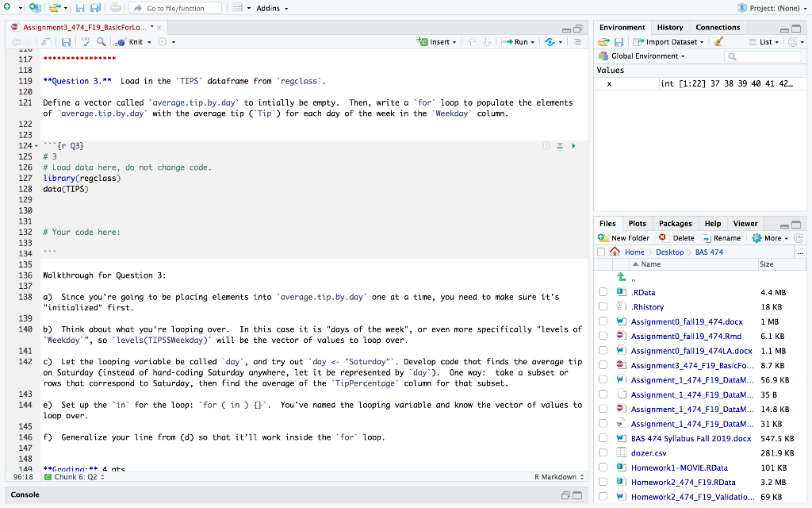Click the Go to file/function field
Screen dimensions: 812x508
pyautogui.click(x=175, y=8)
